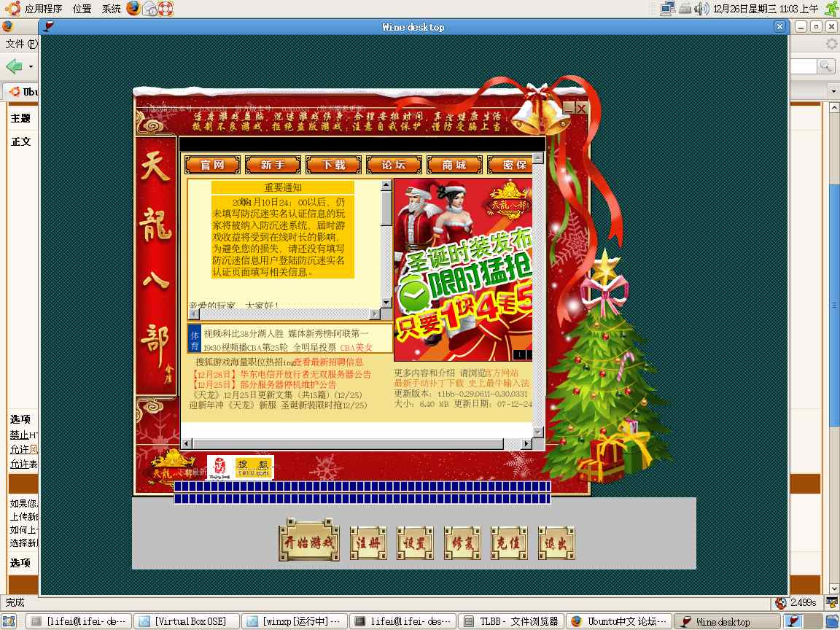Launch Firefox from the top panel
This screenshot has width=840, height=630.
pos(133,8)
